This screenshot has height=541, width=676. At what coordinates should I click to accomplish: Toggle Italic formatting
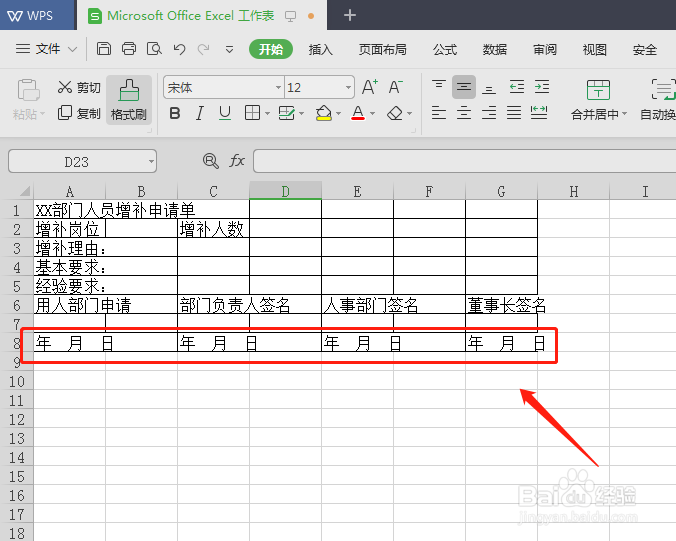coord(200,113)
